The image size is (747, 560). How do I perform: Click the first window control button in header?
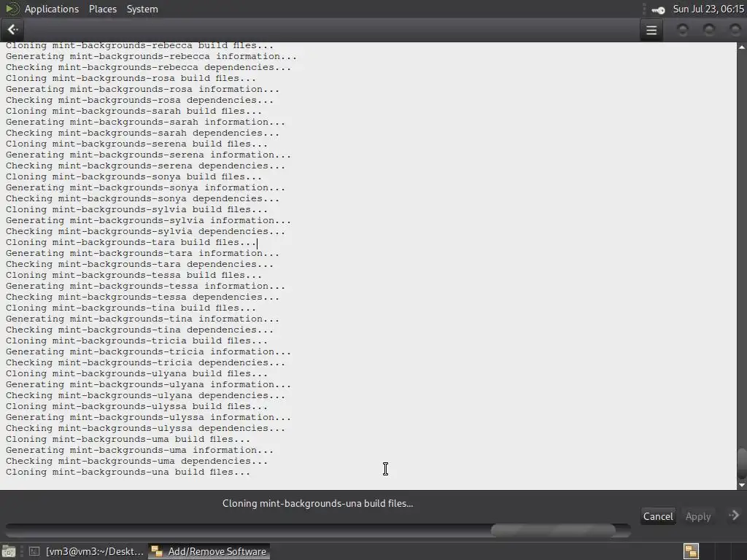point(683,31)
